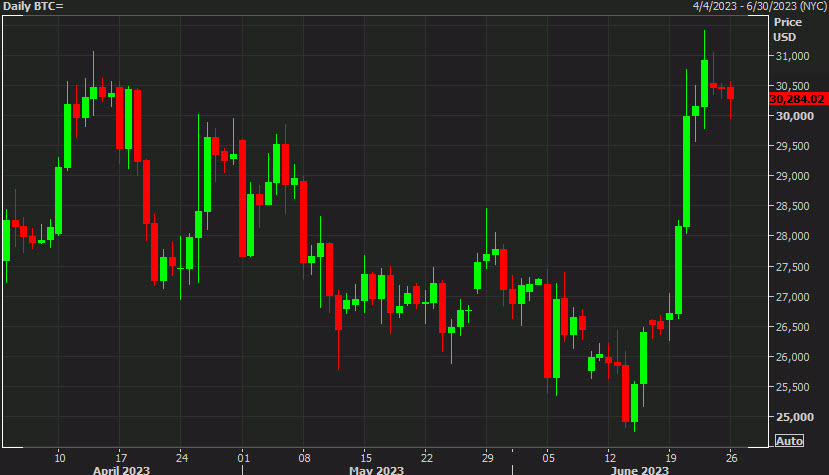Click the 26,500 price axis label
The width and height of the screenshot is (829, 475).
point(792,327)
